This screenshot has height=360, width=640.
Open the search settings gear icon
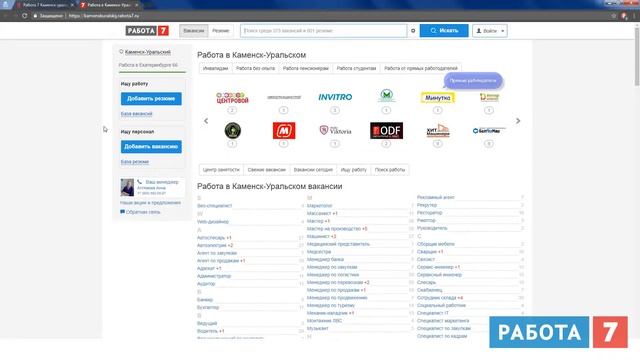(x=413, y=31)
